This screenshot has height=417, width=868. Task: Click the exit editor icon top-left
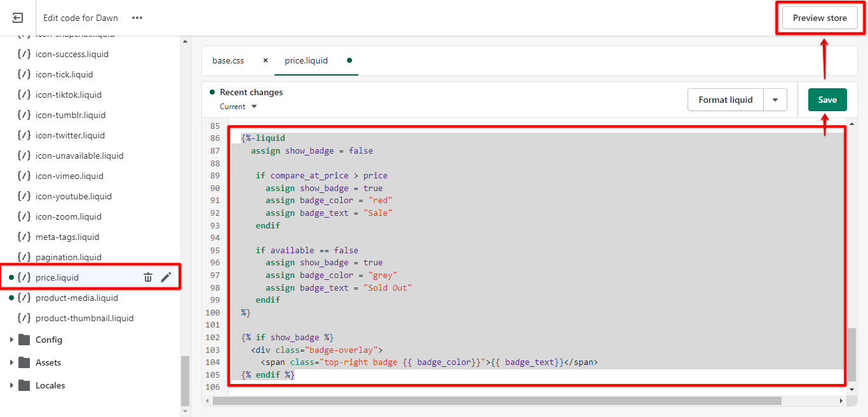[18, 18]
